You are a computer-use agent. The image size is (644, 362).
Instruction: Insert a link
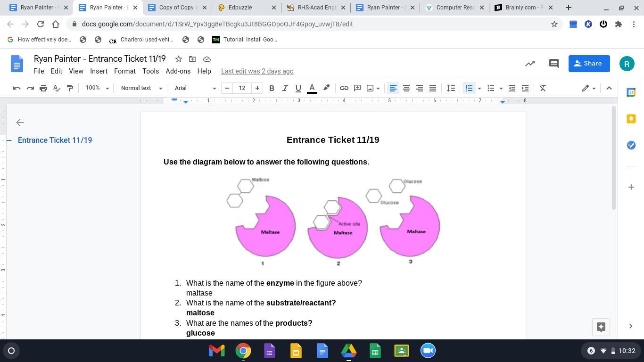click(344, 88)
